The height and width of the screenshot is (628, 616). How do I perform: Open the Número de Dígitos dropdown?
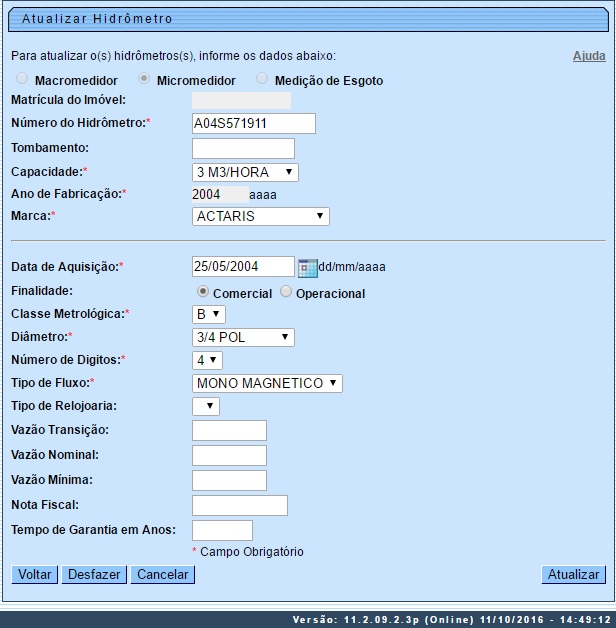pyautogui.click(x=207, y=360)
